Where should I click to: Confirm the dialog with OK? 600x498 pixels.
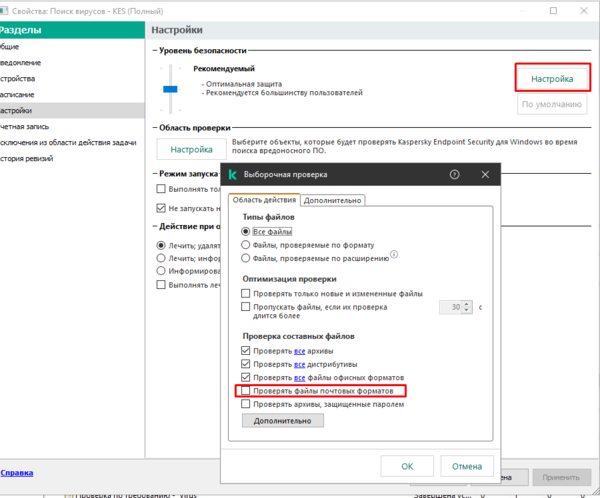click(x=407, y=466)
